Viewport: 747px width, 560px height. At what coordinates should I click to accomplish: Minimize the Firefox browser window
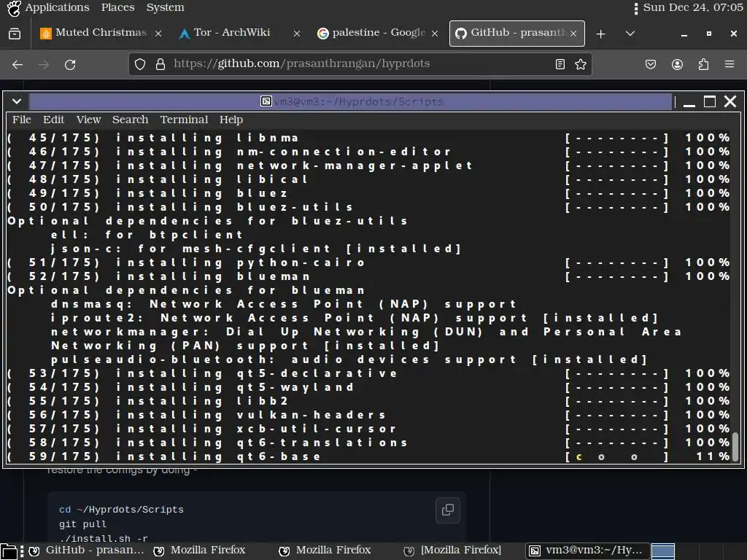click(x=684, y=34)
